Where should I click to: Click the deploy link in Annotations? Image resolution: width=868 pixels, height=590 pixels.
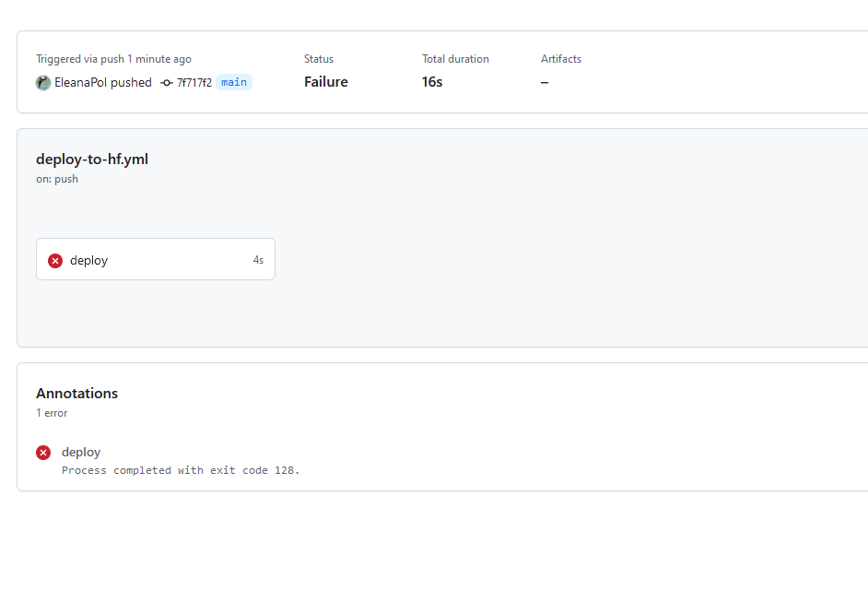[81, 452]
